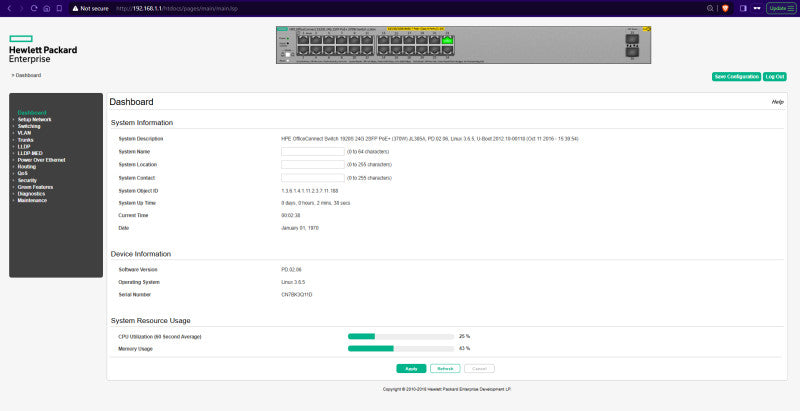This screenshot has width=800, height=411.
Task: Click the serial number value
Action: 296,295
